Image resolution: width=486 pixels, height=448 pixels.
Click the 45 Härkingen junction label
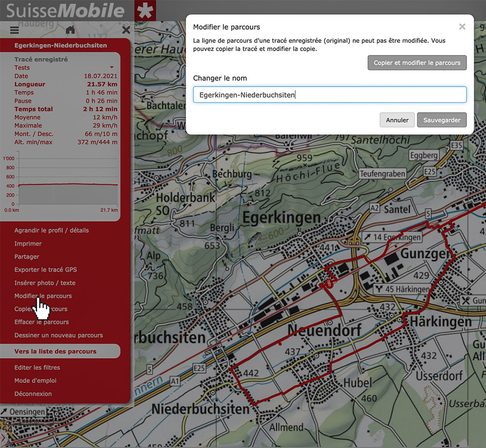[x=402, y=289]
